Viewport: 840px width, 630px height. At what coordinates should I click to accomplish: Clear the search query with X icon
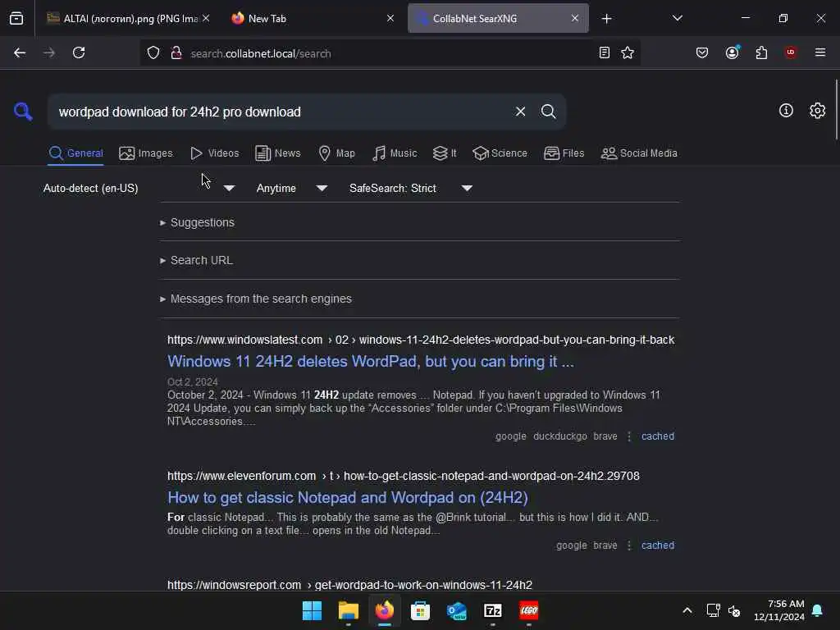[520, 112]
